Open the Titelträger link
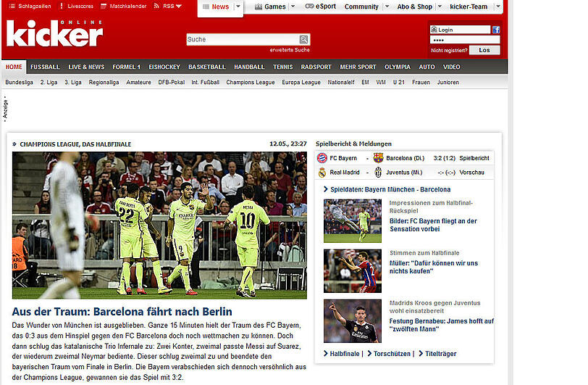 pos(440,354)
